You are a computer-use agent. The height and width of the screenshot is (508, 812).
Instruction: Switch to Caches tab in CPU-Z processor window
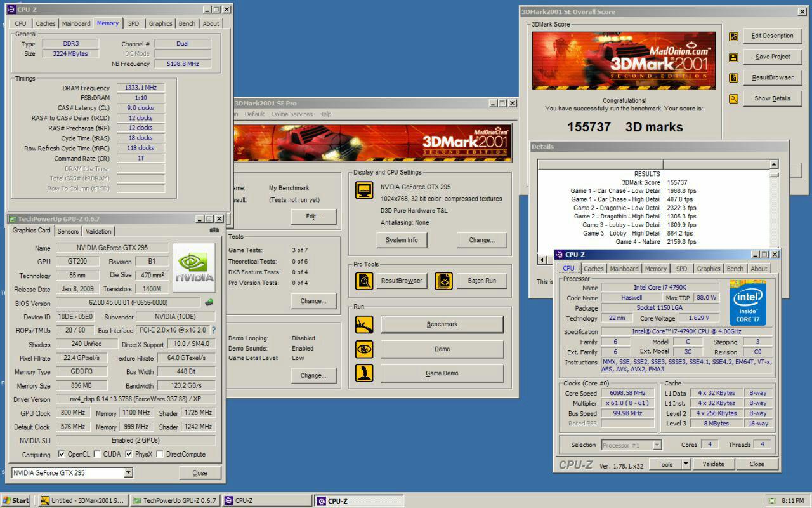coord(593,269)
